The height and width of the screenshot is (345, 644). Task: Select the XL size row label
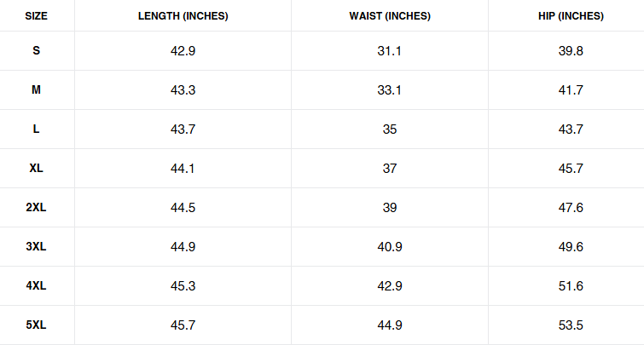pyautogui.click(x=36, y=168)
